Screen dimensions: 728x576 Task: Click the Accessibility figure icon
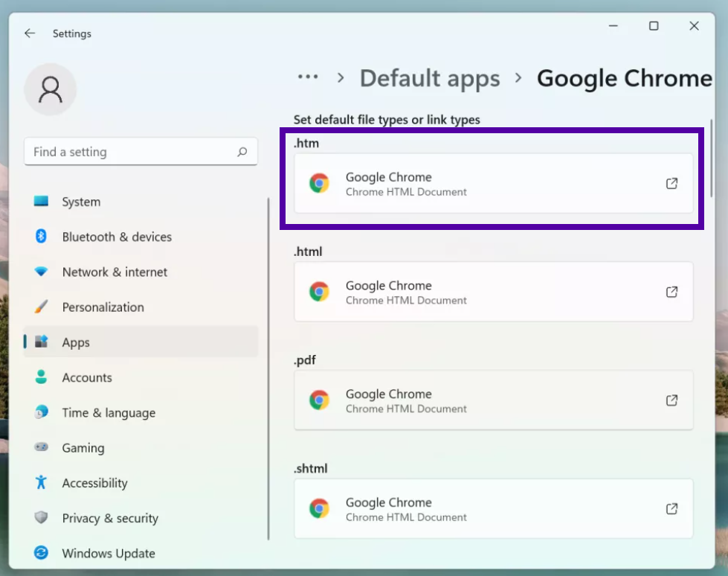[41, 482]
